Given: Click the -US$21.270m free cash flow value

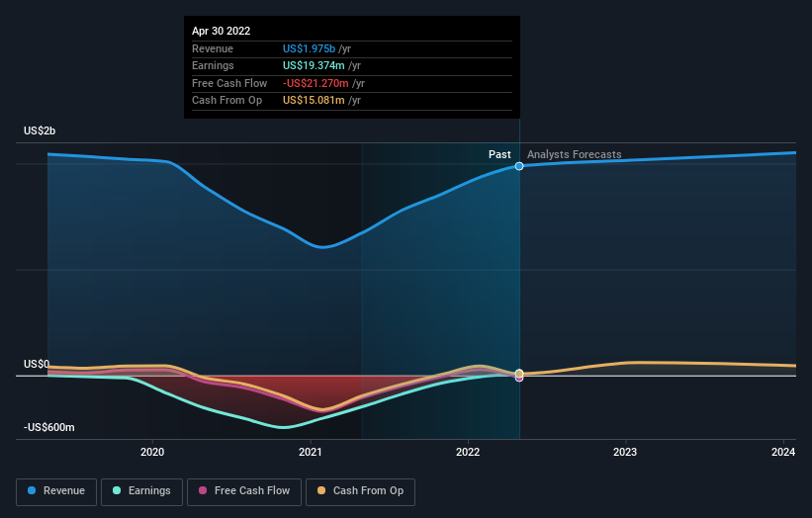Looking at the screenshot, I should [316, 83].
